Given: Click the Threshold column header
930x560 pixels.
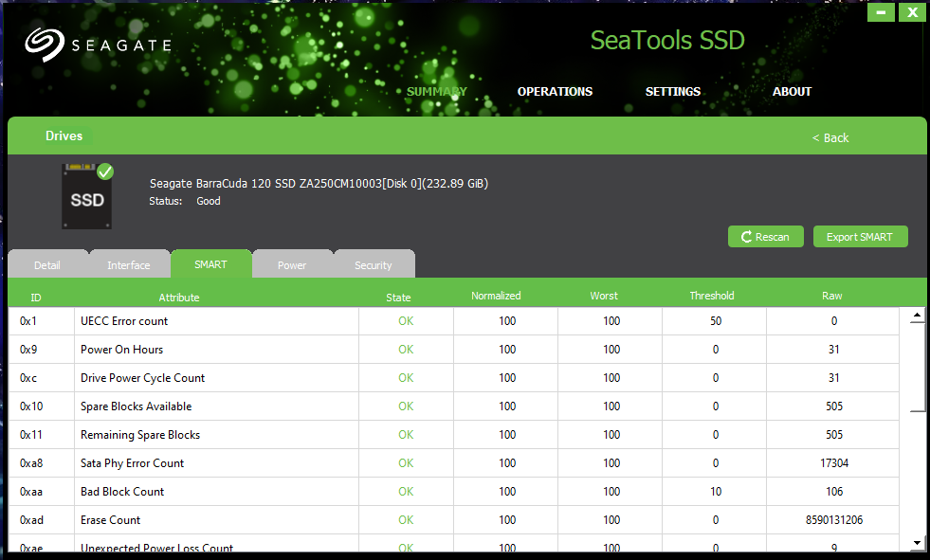Looking at the screenshot, I should coord(712,295).
